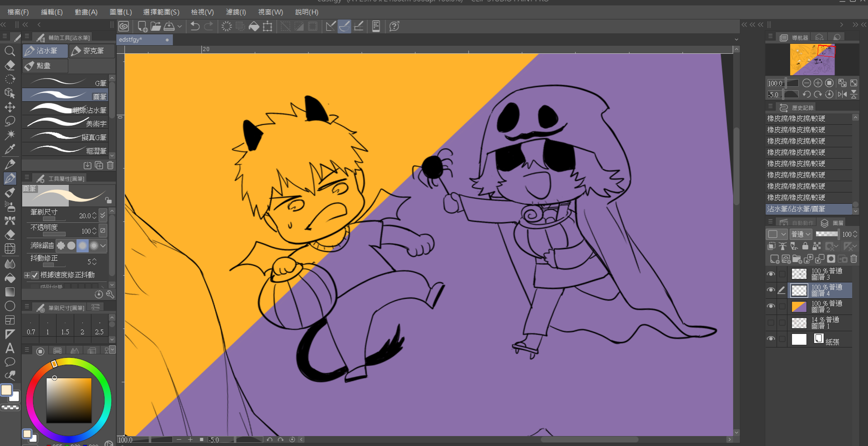This screenshot has width=868, height=446.
Task: Select the Zoom (magnifier) tool
Action: [x=9, y=51]
